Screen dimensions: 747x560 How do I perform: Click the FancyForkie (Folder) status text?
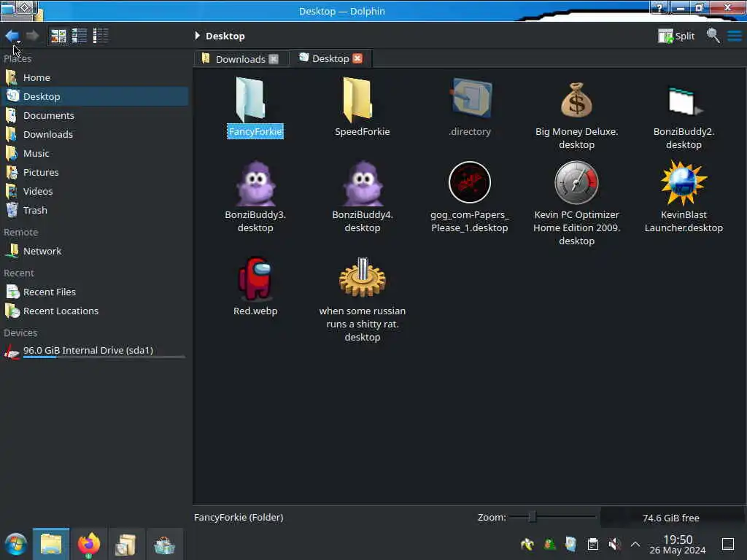[239, 517]
